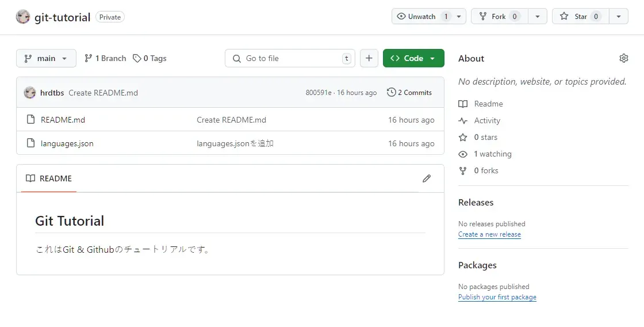Click the README text これはGit & Githubのチュートリアルです。

click(x=123, y=249)
